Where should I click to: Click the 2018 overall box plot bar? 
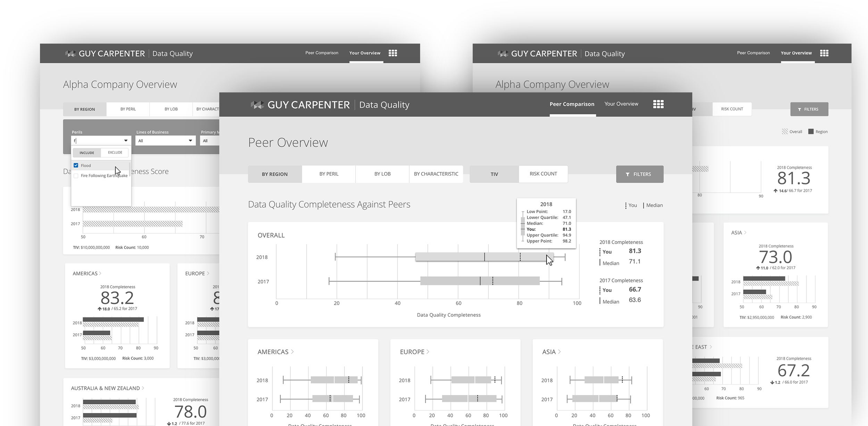451,257
